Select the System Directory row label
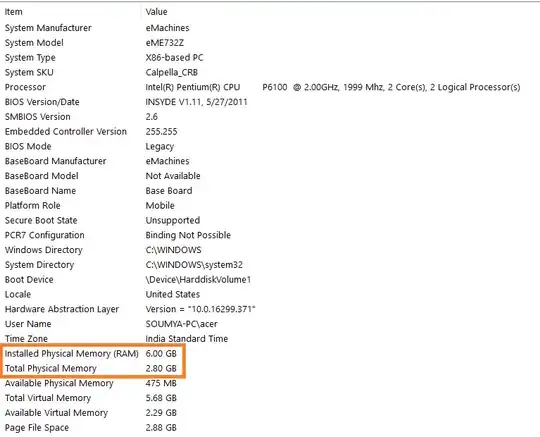 (x=40, y=265)
